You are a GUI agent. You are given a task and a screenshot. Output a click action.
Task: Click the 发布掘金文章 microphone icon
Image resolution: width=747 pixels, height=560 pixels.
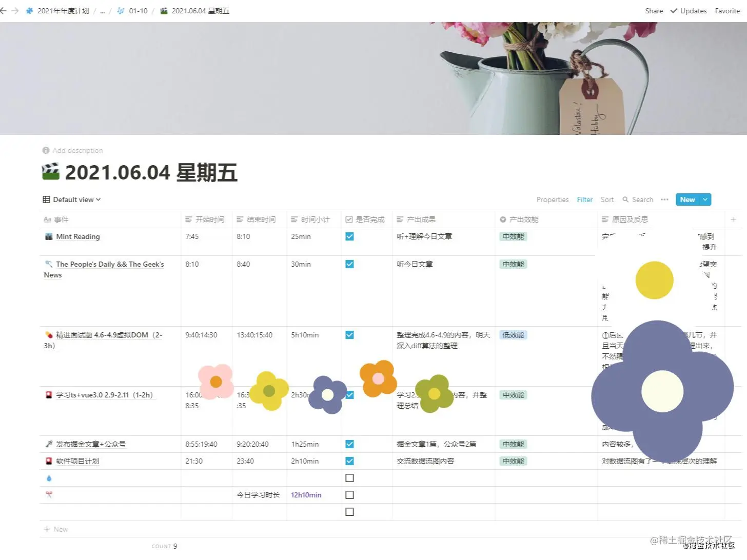(x=49, y=444)
